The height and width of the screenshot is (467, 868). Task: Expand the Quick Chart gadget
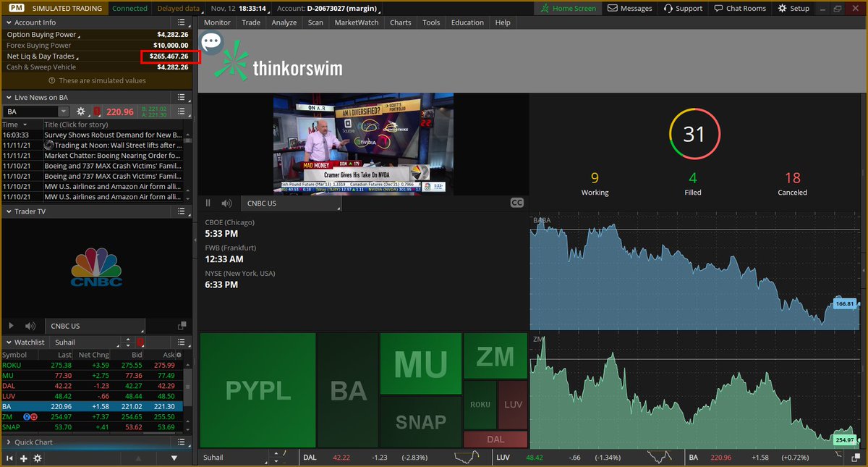tap(8, 442)
